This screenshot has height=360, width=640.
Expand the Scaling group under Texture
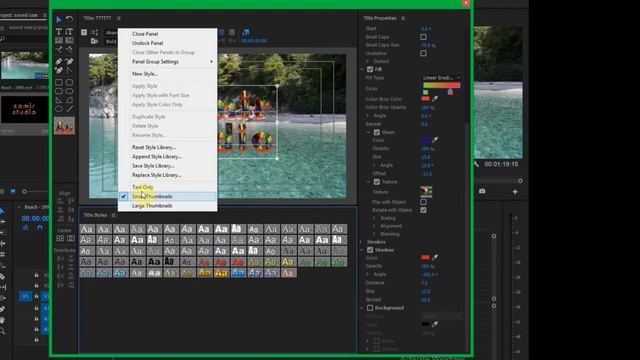[x=374, y=218]
